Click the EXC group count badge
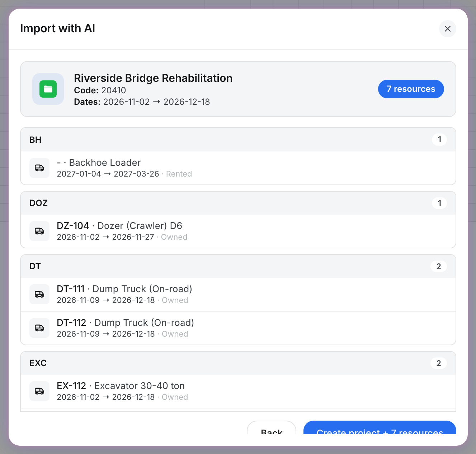 pyautogui.click(x=439, y=363)
